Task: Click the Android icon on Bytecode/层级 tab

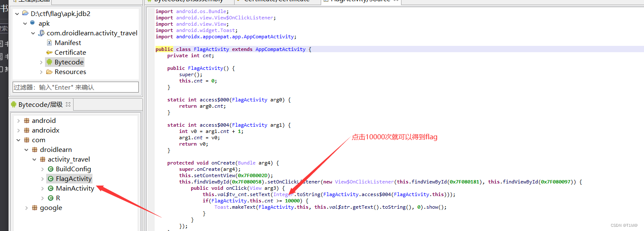Action: 14,104
